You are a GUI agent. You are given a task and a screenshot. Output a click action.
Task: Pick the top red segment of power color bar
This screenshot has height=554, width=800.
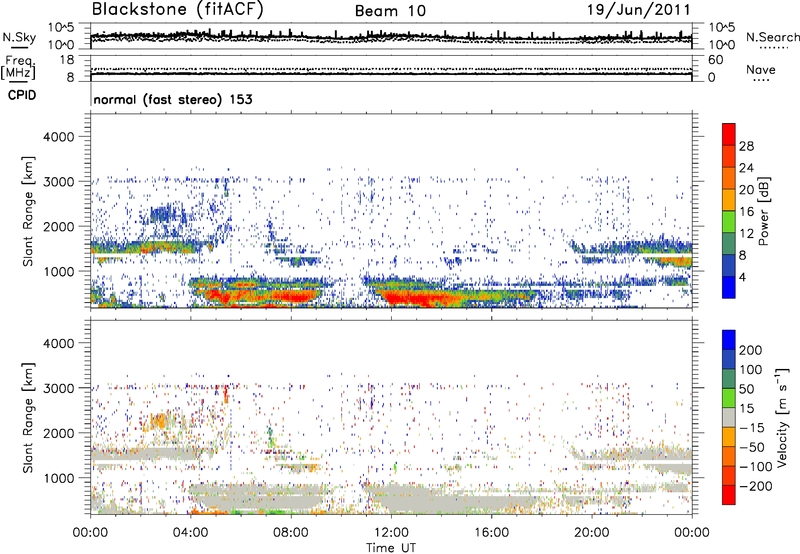(x=729, y=135)
